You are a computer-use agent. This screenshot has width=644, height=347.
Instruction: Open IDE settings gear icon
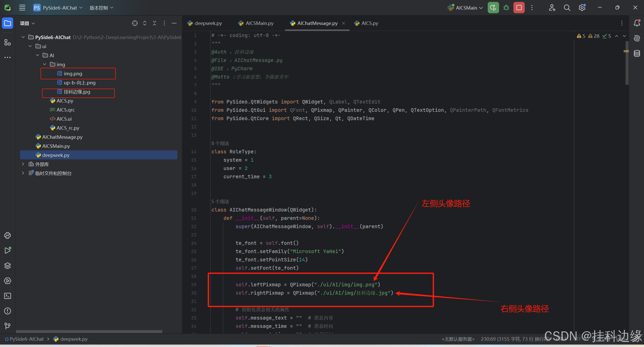click(x=582, y=8)
